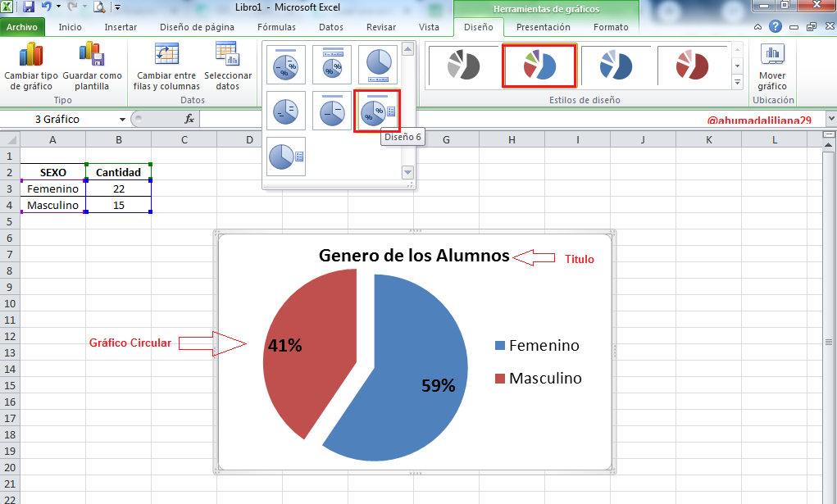Select third chart layout with legend below
837x504 pixels.
point(378,65)
